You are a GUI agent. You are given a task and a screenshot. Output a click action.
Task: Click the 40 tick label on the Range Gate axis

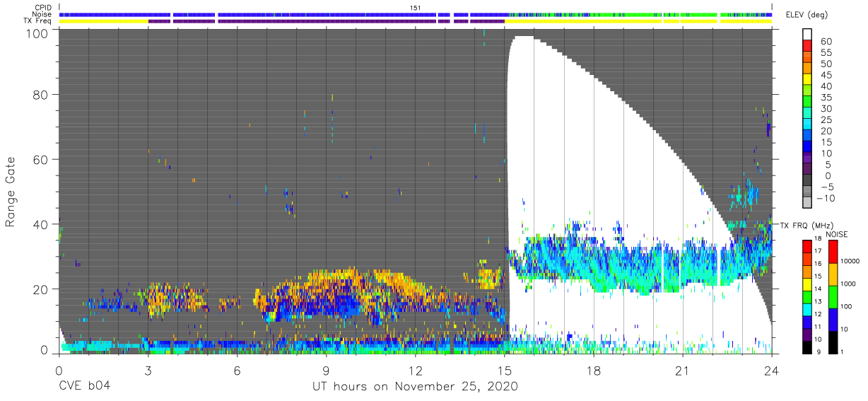point(40,223)
